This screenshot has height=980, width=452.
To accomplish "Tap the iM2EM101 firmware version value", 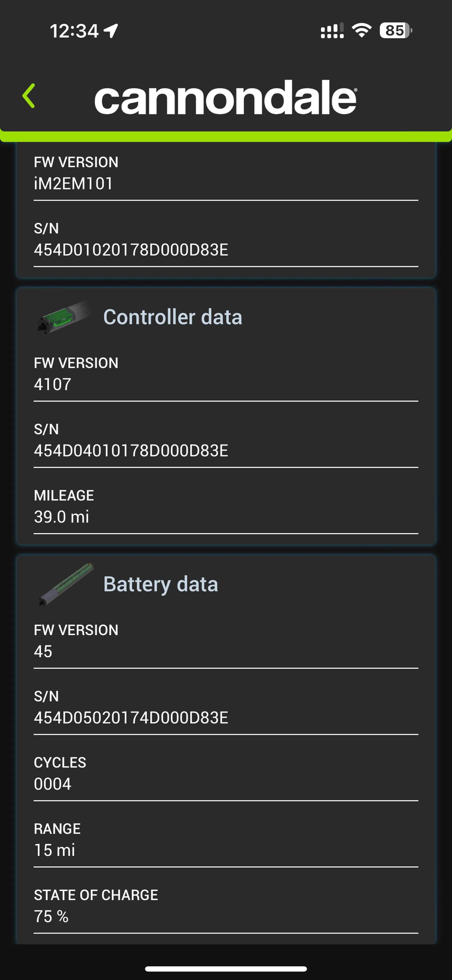I will (x=73, y=184).
